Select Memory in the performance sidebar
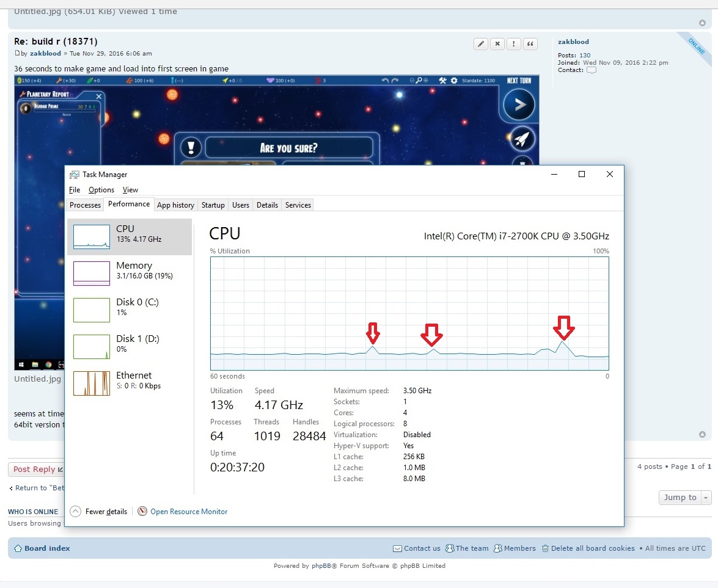This screenshot has width=718, height=588. (x=130, y=273)
